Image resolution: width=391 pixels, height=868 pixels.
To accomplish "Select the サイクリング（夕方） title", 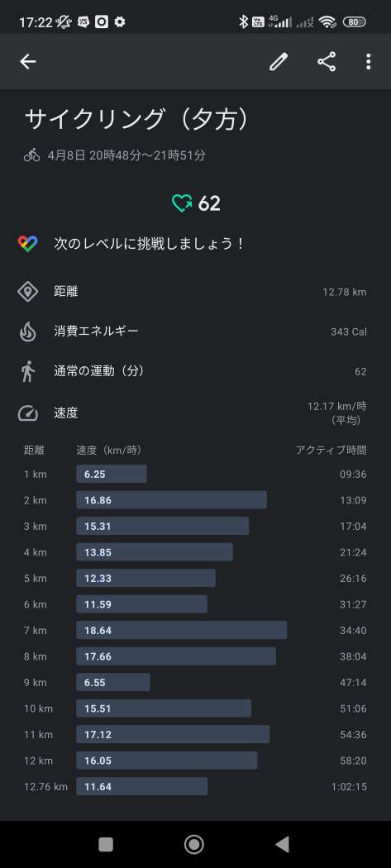I will (136, 120).
